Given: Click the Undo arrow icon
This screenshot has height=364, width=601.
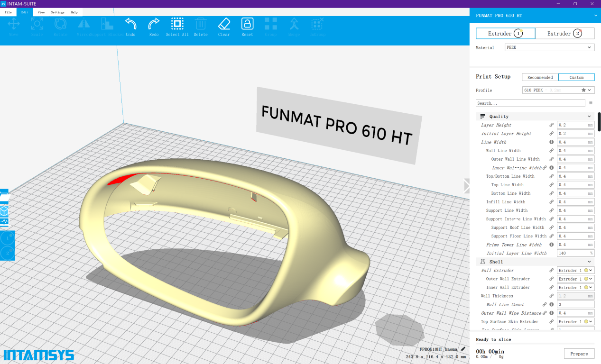Looking at the screenshot, I should pos(130,24).
